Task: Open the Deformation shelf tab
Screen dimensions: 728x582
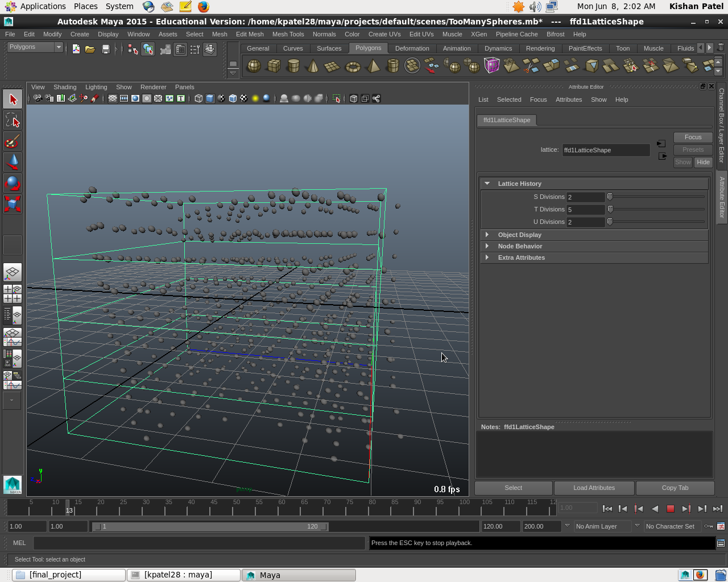Action: click(x=412, y=48)
